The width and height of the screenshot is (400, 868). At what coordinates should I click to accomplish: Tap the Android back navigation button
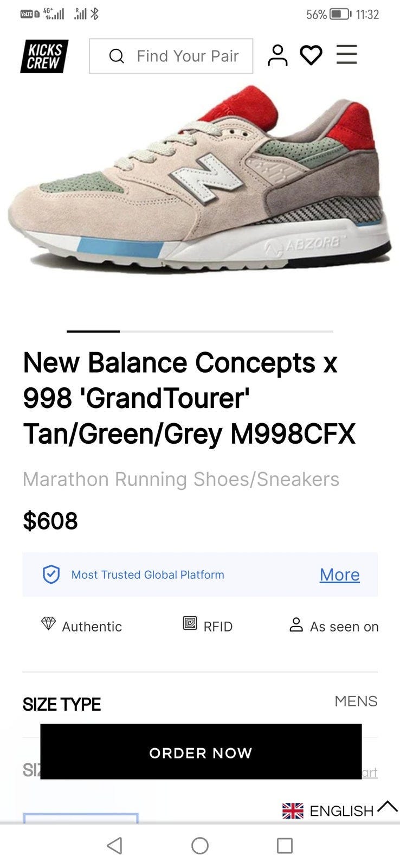(x=114, y=845)
